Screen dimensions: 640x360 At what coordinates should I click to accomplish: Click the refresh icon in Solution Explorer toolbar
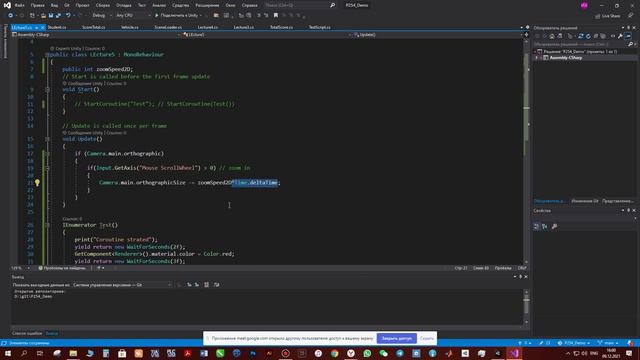588,36
